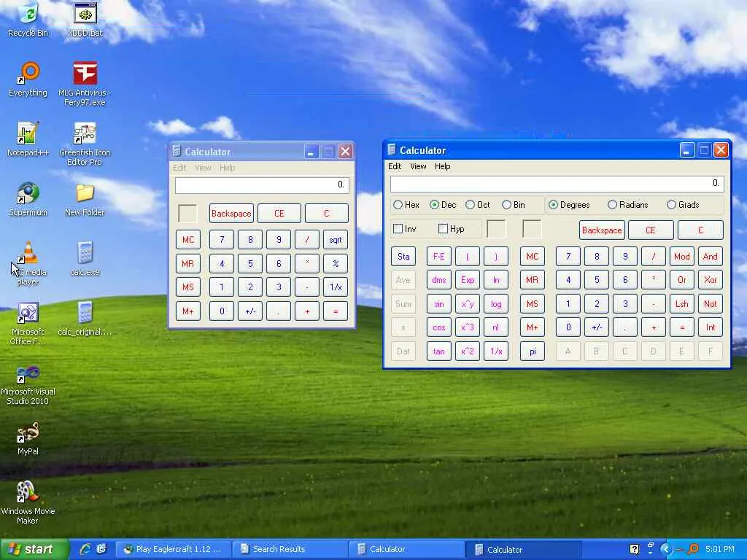Click the Lsh shift button
The height and width of the screenshot is (560, 747).
click(x=682, y=304)
